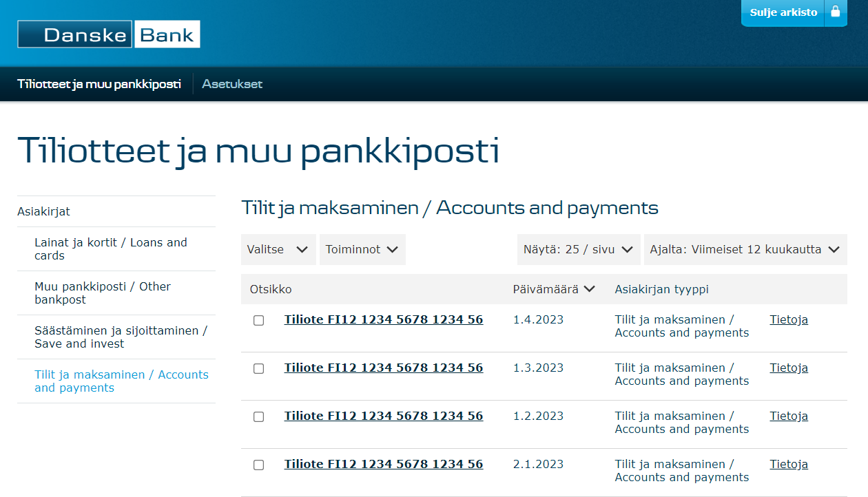
Task: Check the box beside the 2.1.2023 statement
Action: click(258, 465)
